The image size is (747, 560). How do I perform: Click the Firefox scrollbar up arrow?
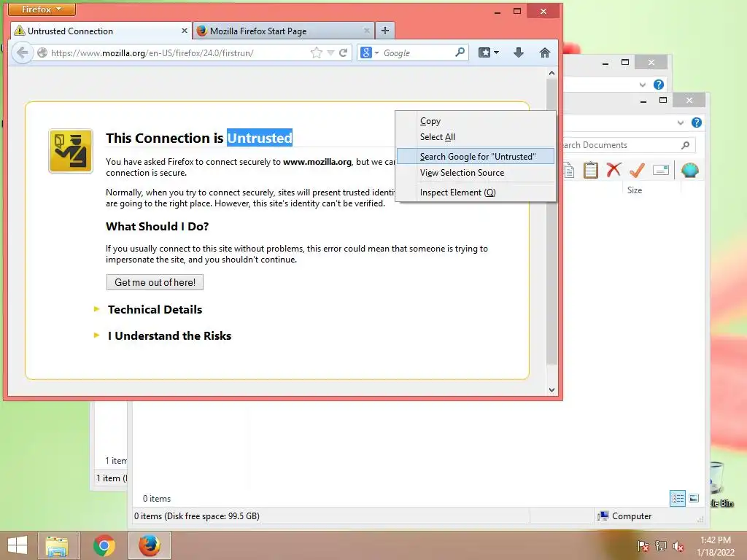[x=551, y=74]
